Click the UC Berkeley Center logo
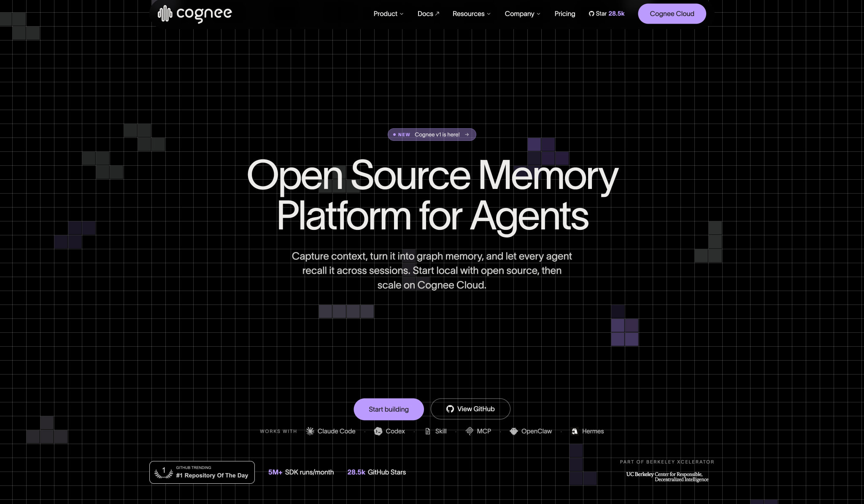Screen dimensions: 864x504 (x=667, y=477)
